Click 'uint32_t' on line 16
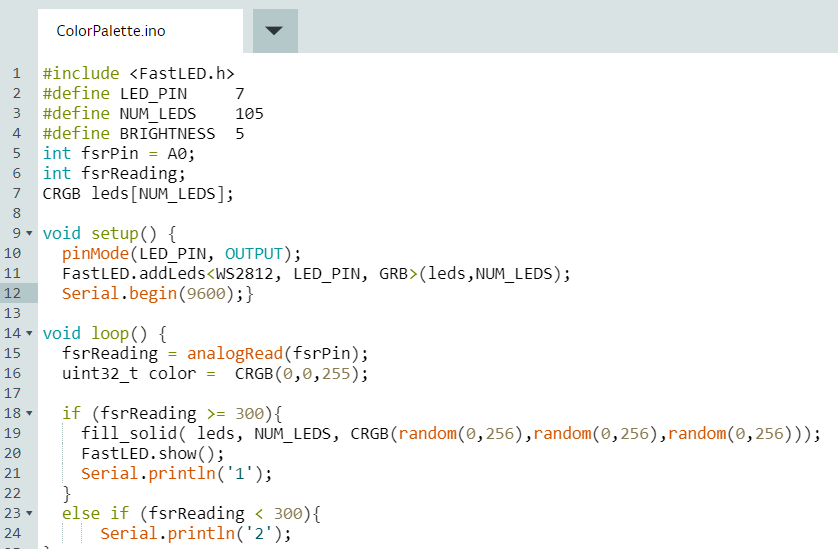 point(100,374)
